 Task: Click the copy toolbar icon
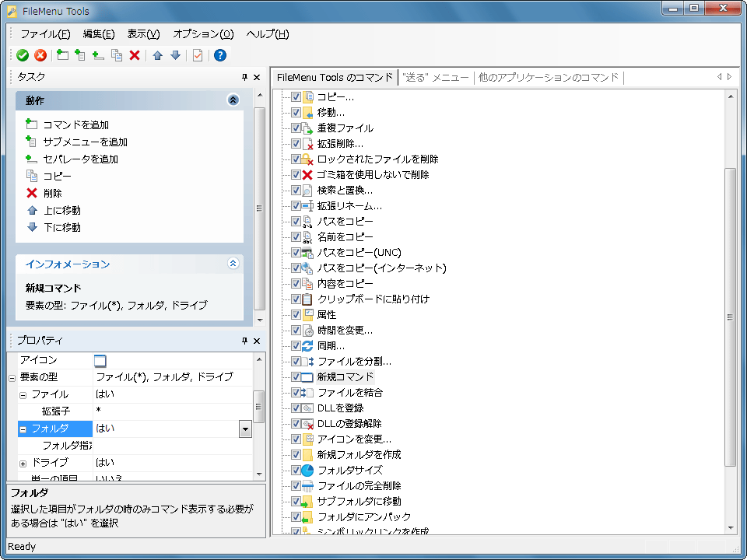point(116,55)
